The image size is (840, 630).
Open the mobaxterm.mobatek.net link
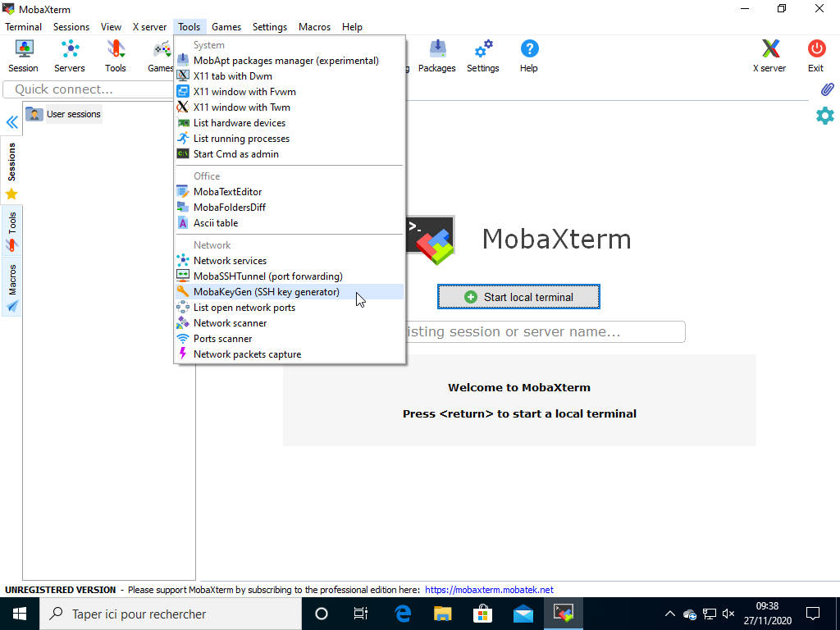click(489, 590)
